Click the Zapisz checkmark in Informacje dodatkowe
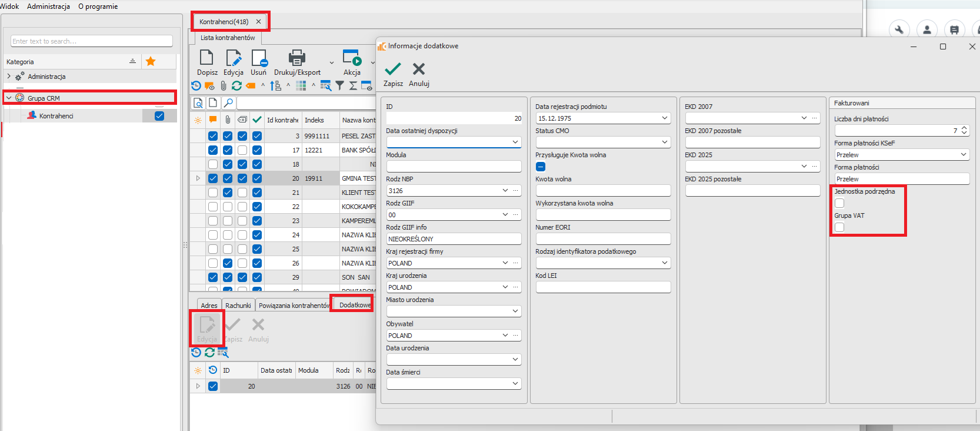The width and height of the screenshot is (980, 431). pyautogui.click(x=392, y=69)
